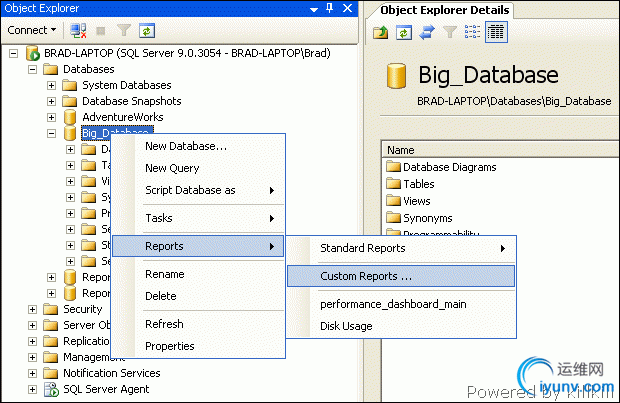Click the Synchronize arrows icon in Details toolbar
Screen dimensions: 620x403
pos(427,32)
